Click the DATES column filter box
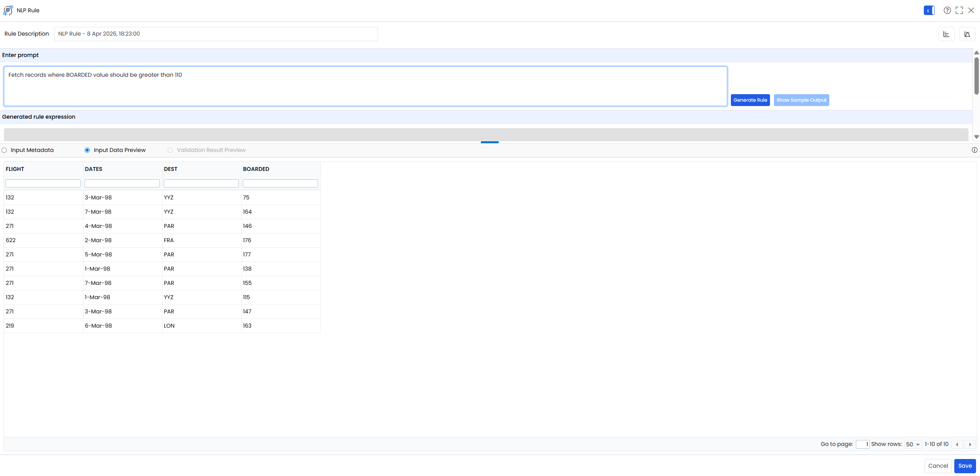 point(122,183)
